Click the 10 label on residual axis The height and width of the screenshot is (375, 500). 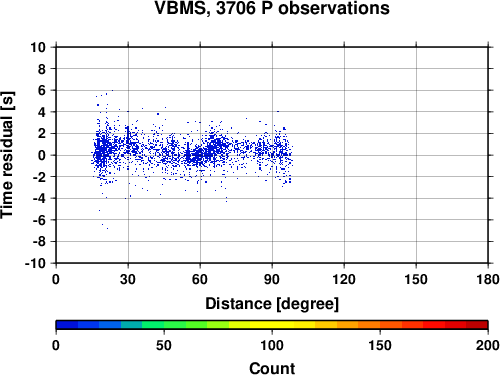(x=38, y=47)
